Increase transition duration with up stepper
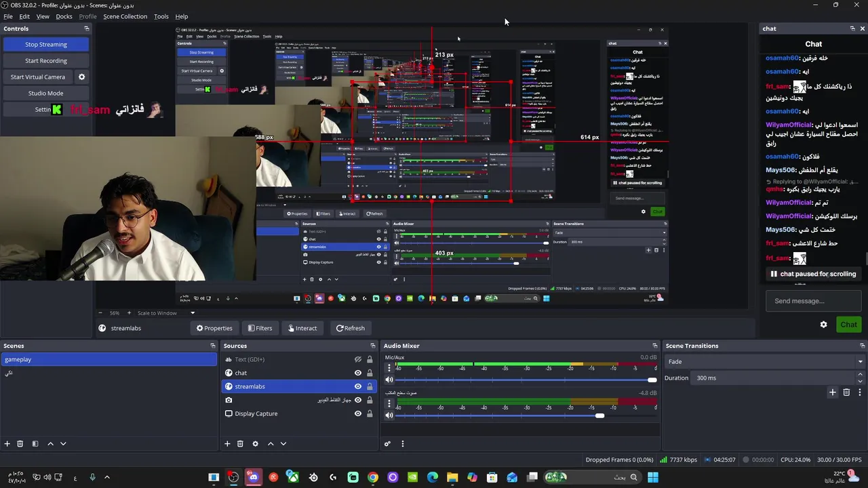This screenshot has height=488, width=868. [x=860, y=375]
